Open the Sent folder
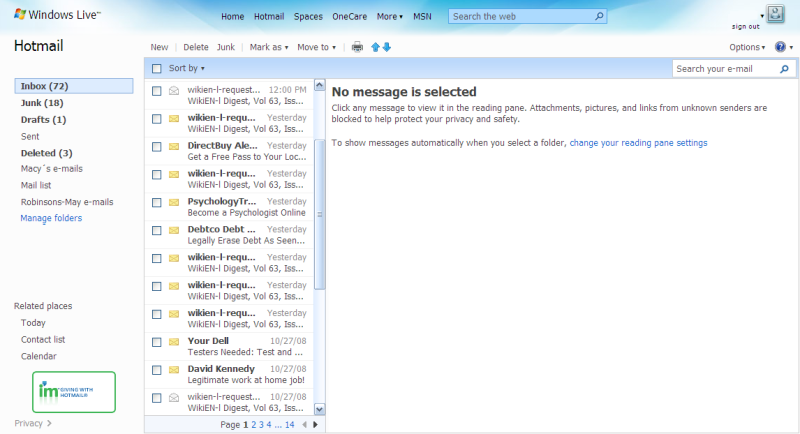 (x=30, y=137)
